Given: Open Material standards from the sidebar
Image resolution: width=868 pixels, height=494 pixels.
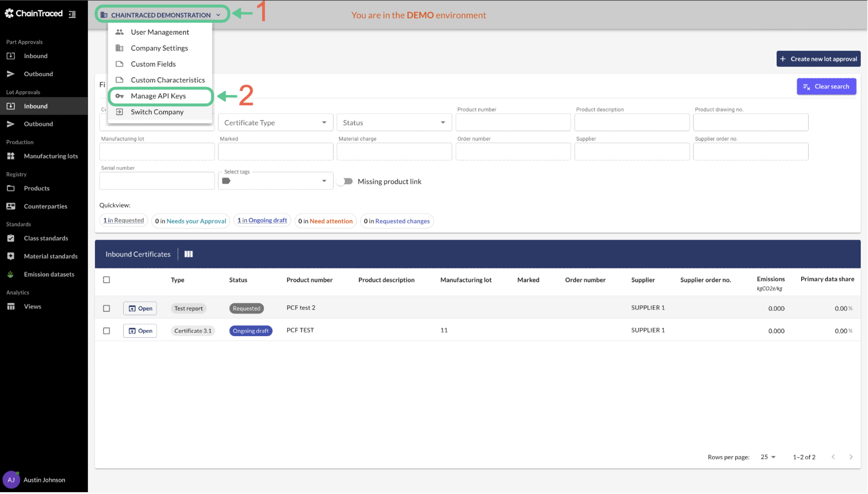Looking at the screenshot, I should [50, 256].
